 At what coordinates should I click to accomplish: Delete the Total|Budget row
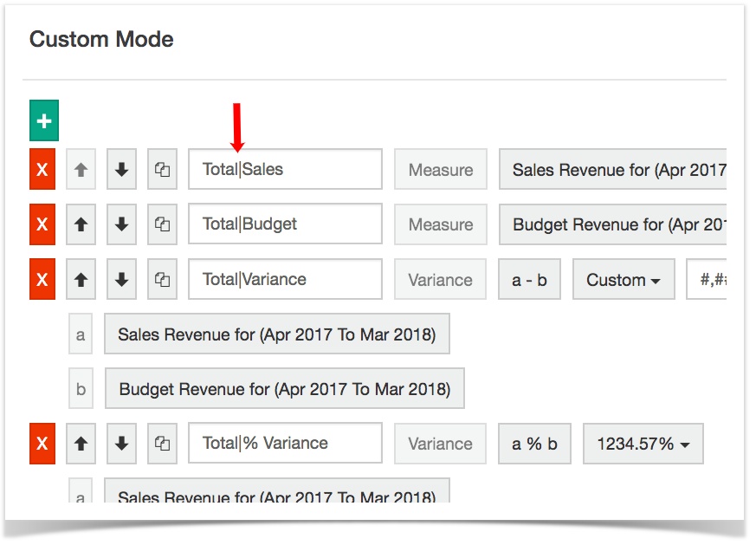click(42, 224)
